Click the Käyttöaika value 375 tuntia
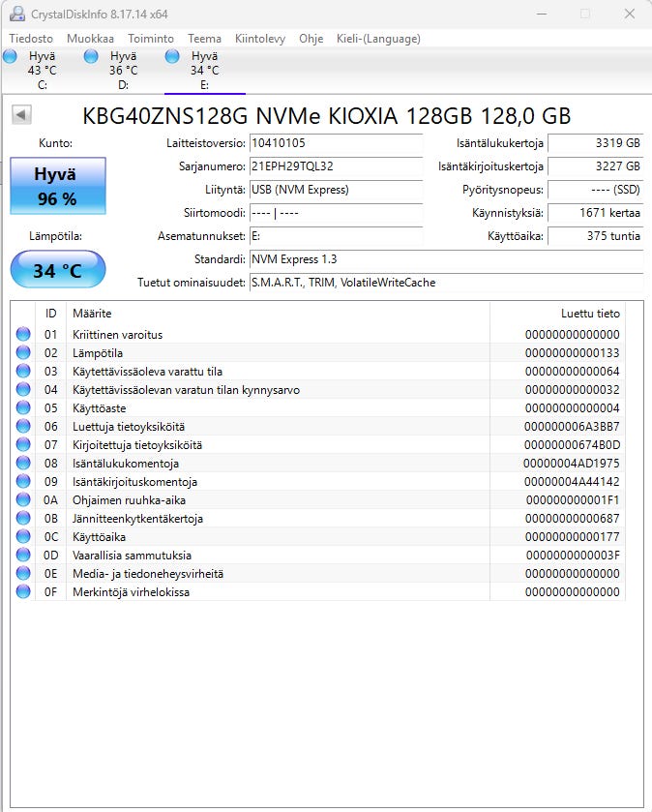 point(595,236)
